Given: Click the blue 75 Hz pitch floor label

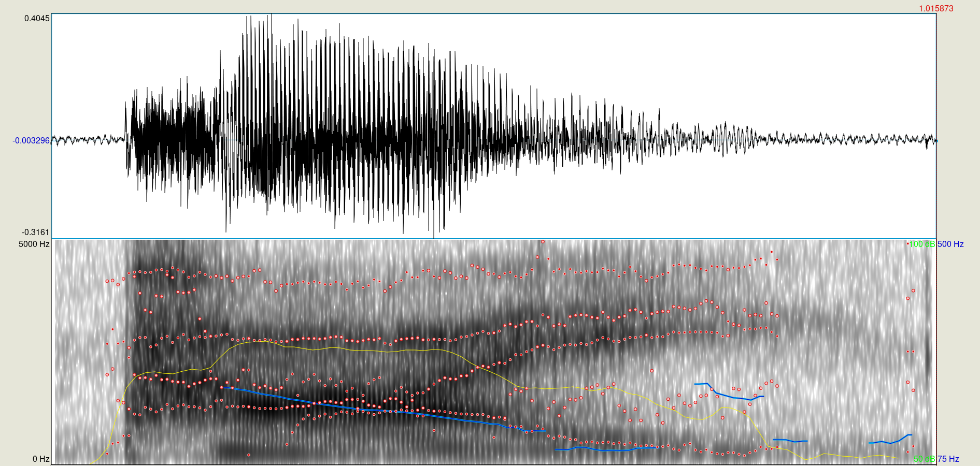Looking at the screenshot, I should coord(948,459).
